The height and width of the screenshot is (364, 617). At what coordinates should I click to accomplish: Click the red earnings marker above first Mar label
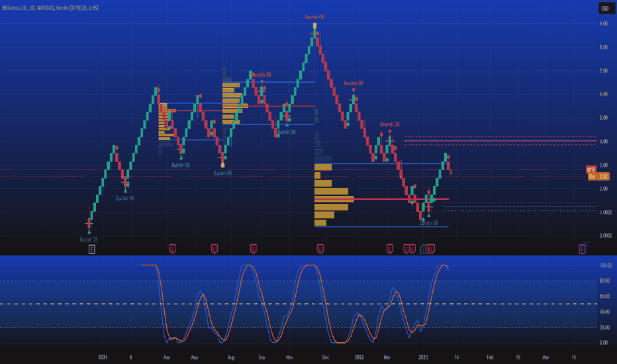coord(172,249)
